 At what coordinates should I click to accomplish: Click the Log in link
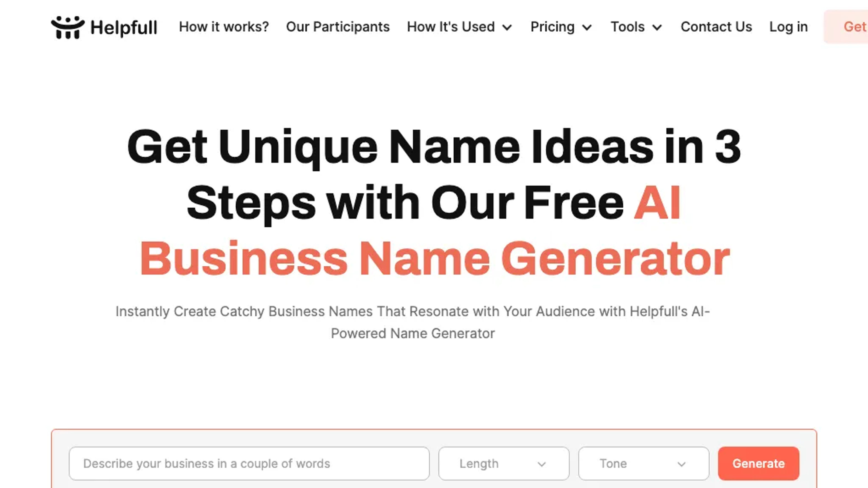[788, 26]
